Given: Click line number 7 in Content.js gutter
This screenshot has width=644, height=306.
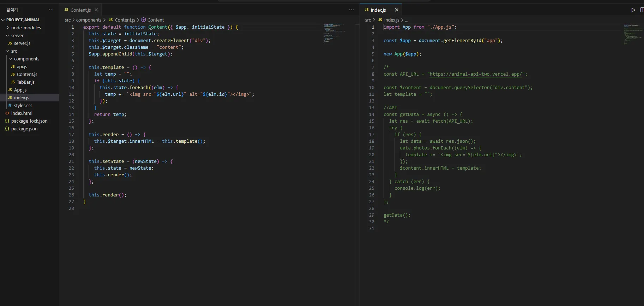Looking at the screenshot, I should tap(73, 67).
